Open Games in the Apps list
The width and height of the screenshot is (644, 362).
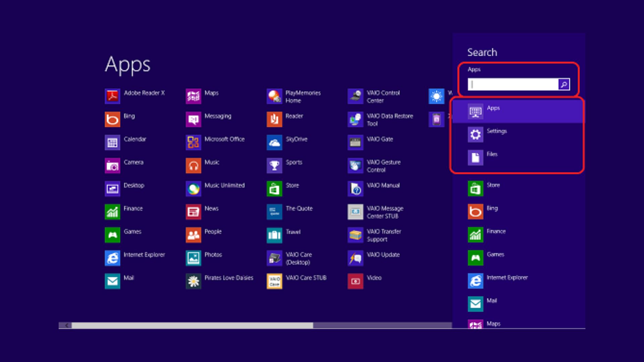112,235
